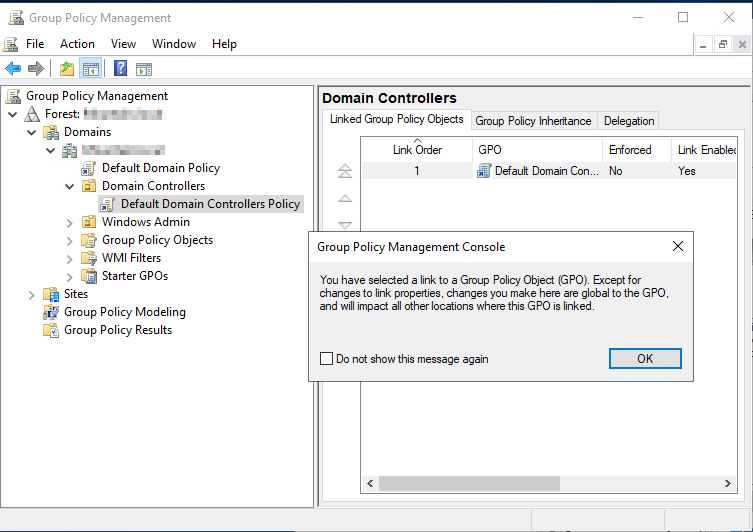Click the Up one level folder icon

click(67, 69)
